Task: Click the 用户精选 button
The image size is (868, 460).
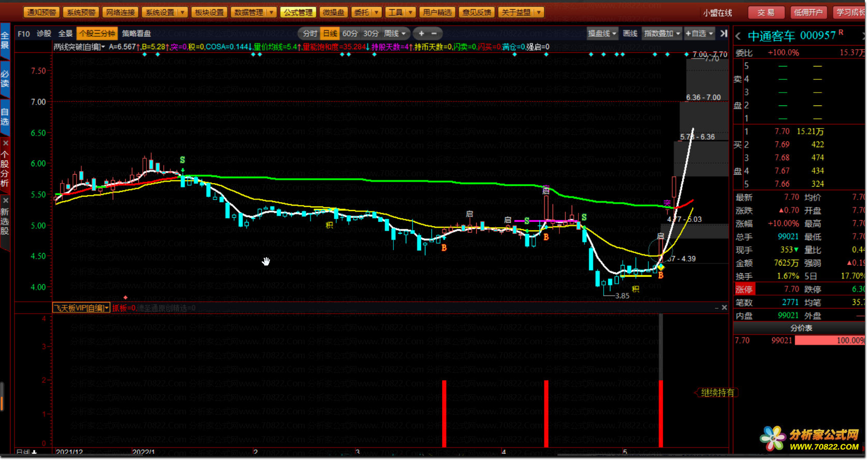Action: pyautogui.click(x=437, y=12)
